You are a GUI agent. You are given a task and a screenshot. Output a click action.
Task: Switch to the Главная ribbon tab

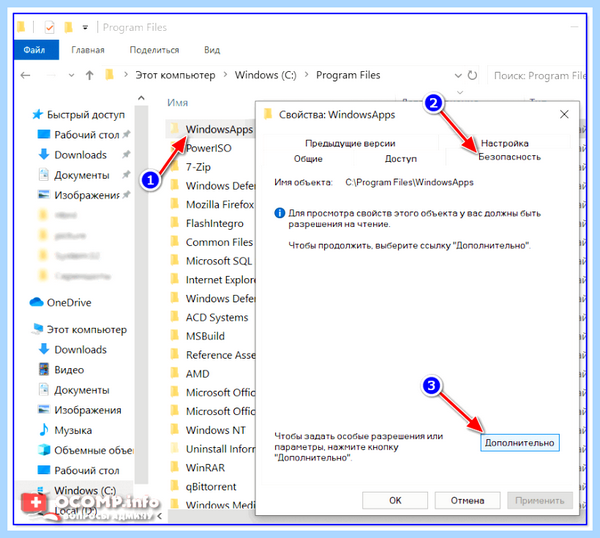[x=88, y=50]
